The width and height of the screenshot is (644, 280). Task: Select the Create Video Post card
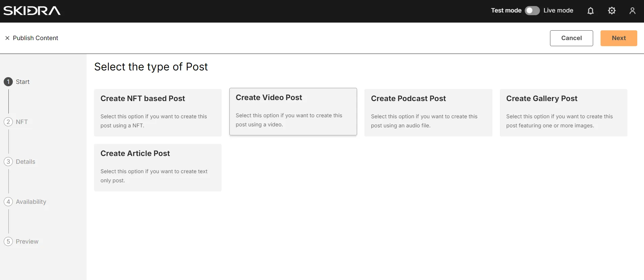293,112
